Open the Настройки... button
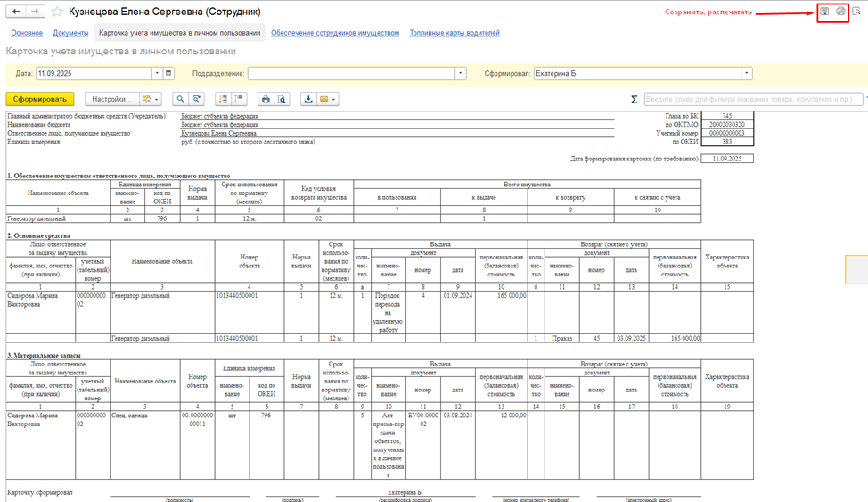The image size is (868, 502). coord(111,99)
